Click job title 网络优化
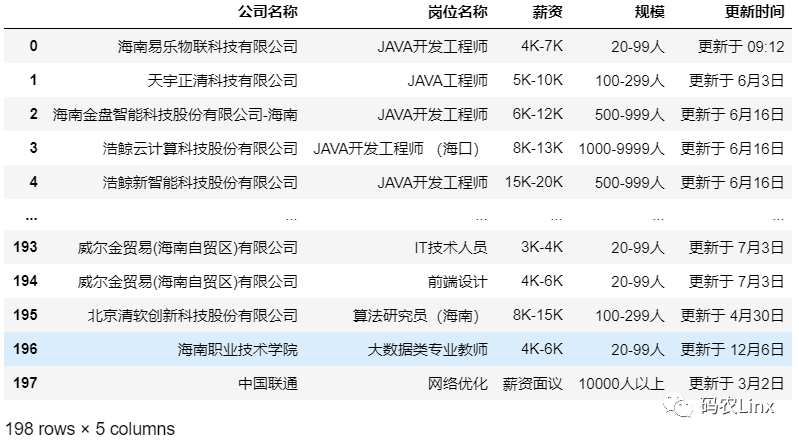Viewport: 799px width, 440px height. [458, 383]
